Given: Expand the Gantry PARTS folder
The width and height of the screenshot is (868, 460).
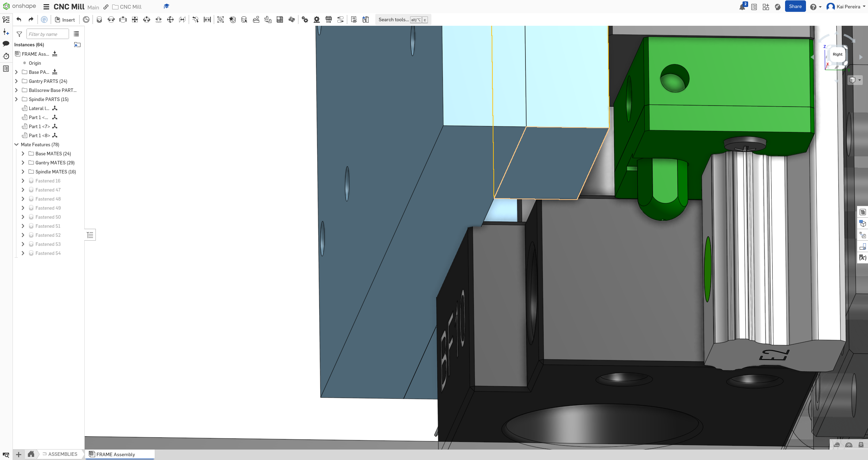Looking at the screenshot, I should 16,81.
